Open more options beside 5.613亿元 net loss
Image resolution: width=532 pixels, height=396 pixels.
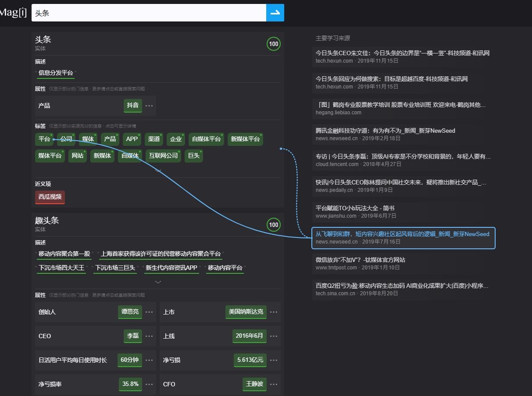click(274, 360)
